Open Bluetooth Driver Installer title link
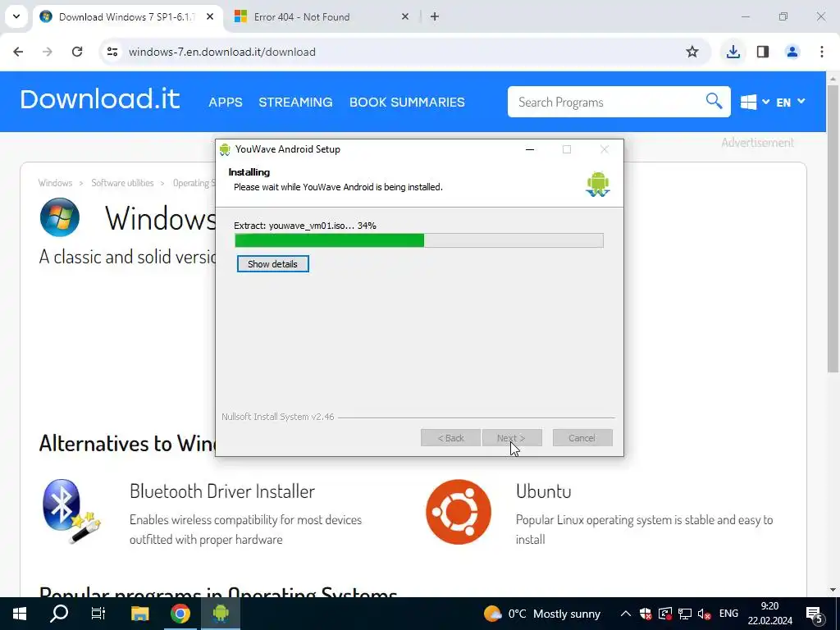Screen dimensions: 840x630 click(x=221, y=491)
